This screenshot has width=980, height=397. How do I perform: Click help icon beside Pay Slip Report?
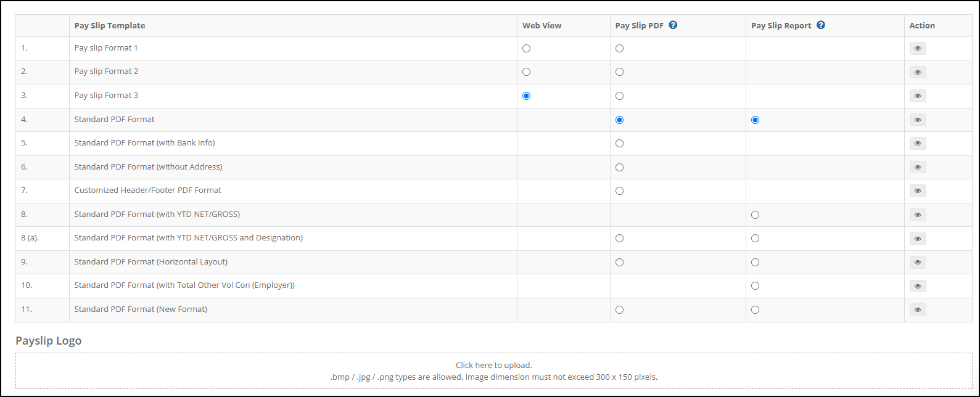tap(821, 25)
